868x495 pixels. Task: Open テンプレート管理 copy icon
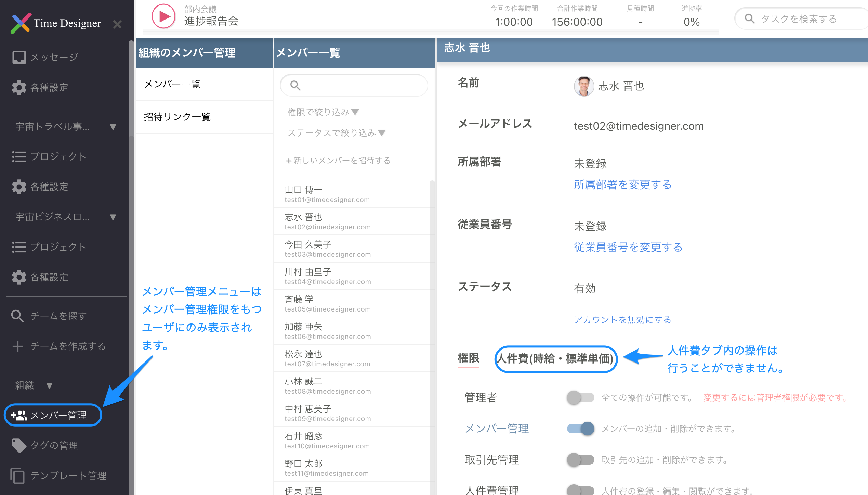pos(17,475)
